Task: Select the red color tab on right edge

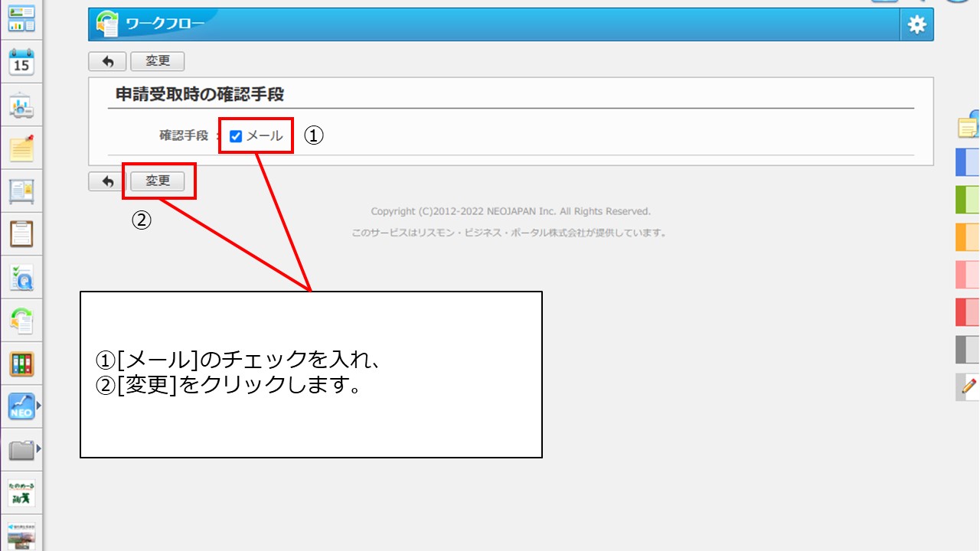Action: pos(968,312)
